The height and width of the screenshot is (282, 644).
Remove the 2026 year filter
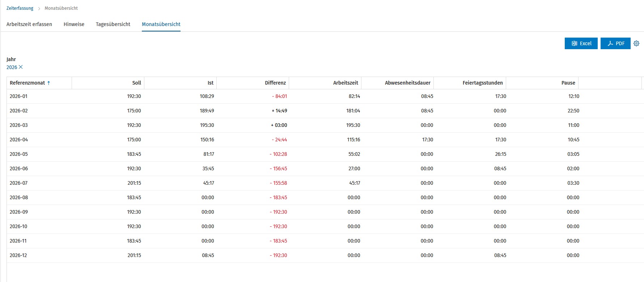(21, 67)
